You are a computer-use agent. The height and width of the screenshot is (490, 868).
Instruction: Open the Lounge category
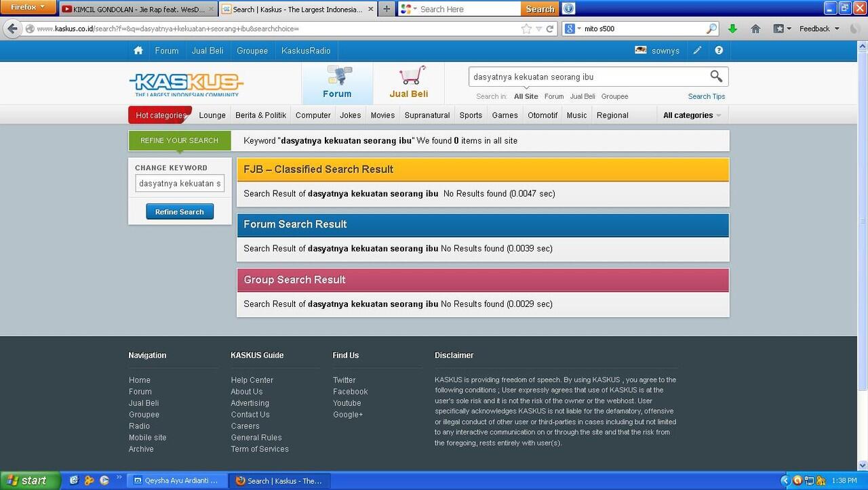pyautogui.click(x=212, y=115)
